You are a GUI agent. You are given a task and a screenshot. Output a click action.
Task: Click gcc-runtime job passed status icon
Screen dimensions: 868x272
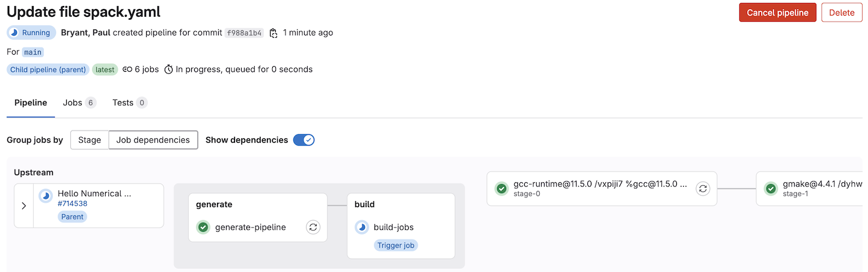click(x=501, y=188)
